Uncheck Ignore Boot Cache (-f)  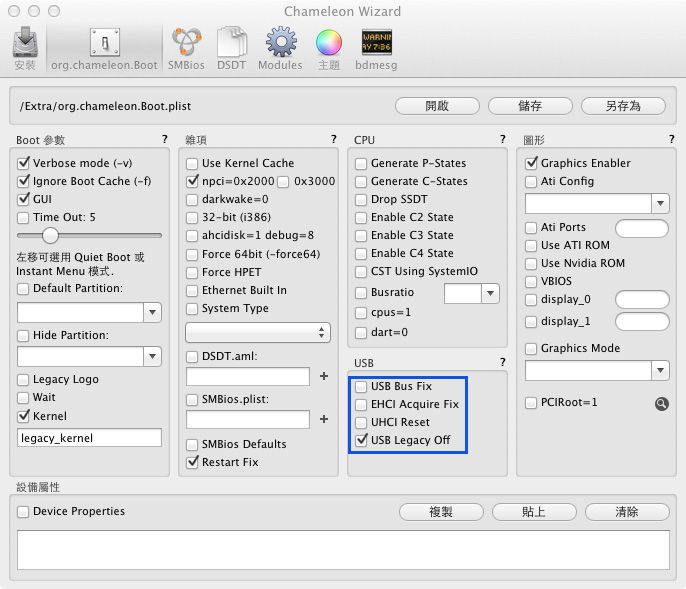tap(23, 182)
